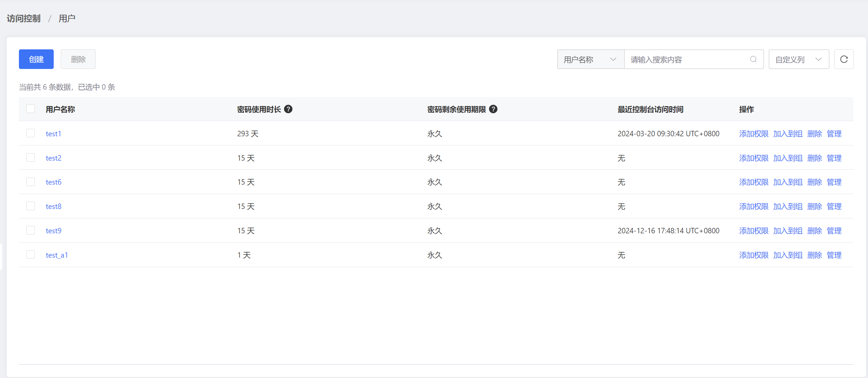This screenshot has width=868, height=378.
Task: Click 管理 for test9
Action: [x=834, y=231]
